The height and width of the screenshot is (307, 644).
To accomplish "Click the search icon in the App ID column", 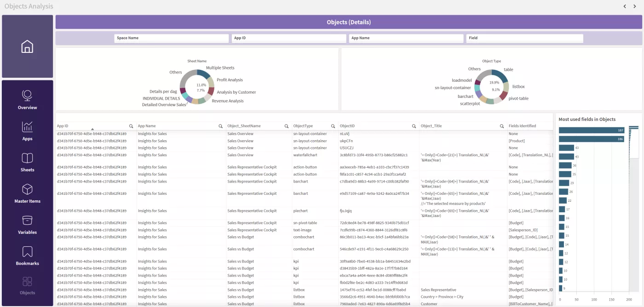I will 130,125.
